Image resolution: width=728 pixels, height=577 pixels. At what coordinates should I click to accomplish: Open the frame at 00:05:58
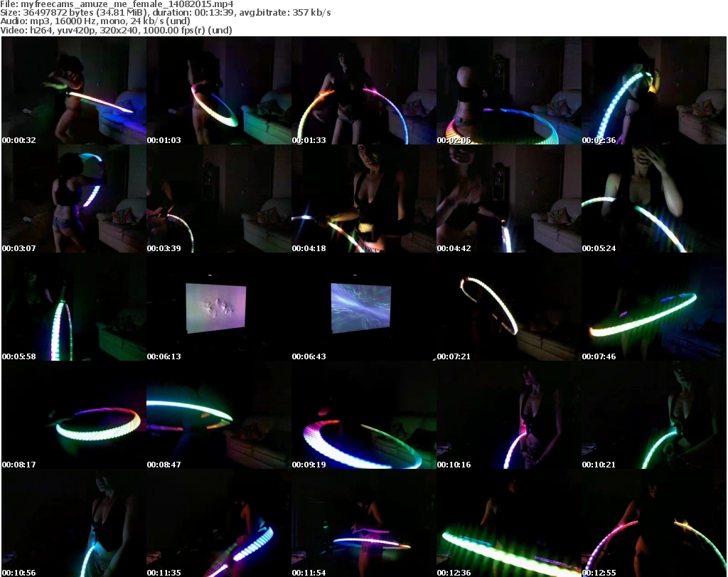pos(74,307)
